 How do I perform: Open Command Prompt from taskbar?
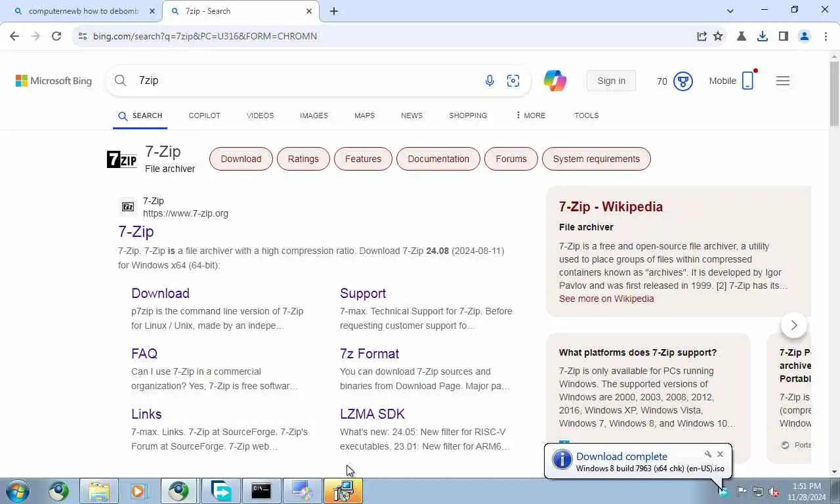pos(261,491)
